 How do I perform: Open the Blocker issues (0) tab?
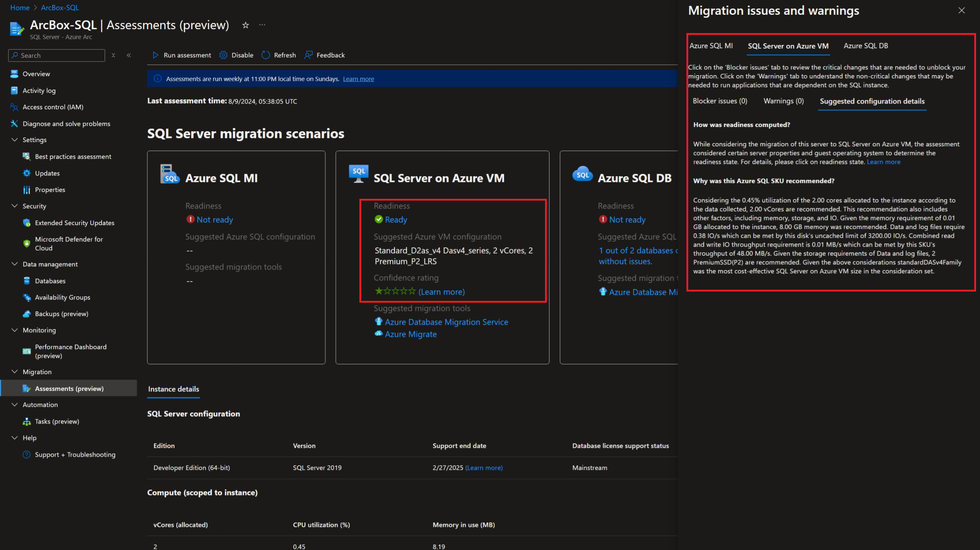(720, 101)
